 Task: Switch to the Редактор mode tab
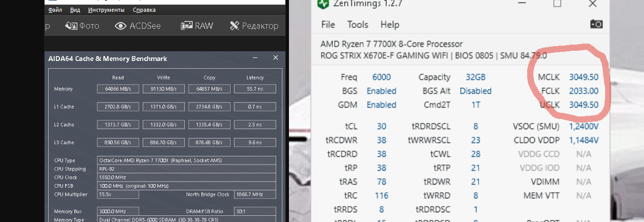254,26
